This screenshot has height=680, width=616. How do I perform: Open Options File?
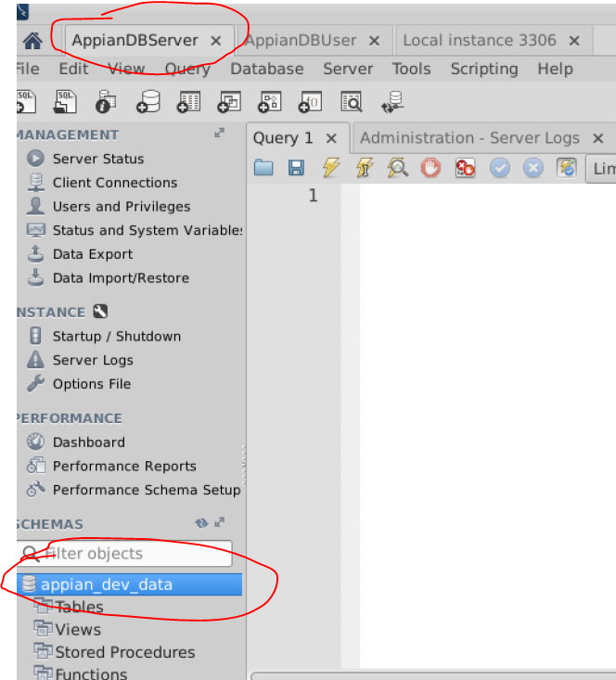click(x=92, y=384)
